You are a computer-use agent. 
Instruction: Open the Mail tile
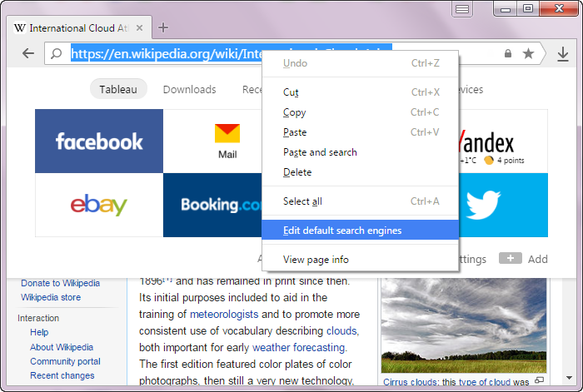pyautogui.click(x=213, y=141)
